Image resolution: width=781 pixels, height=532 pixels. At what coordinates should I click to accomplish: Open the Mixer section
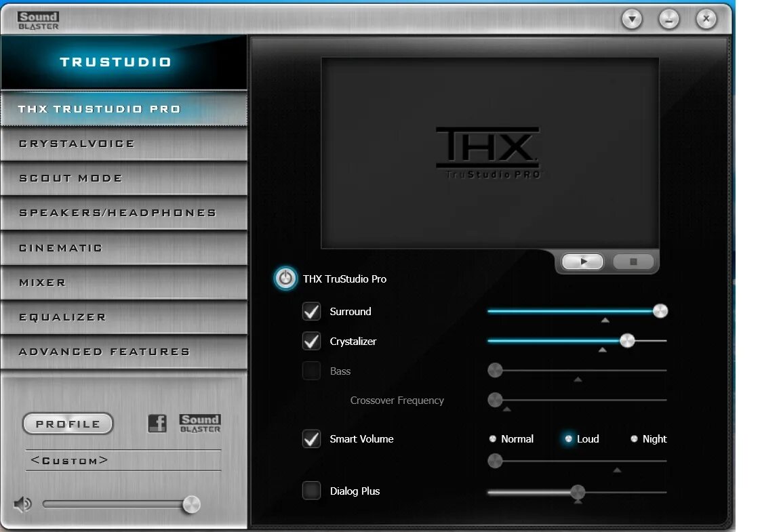[124, 283]
